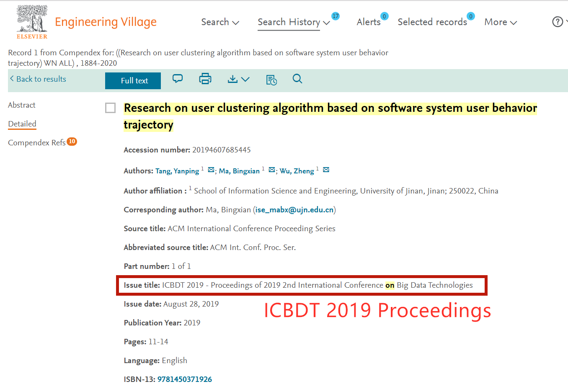Open author link Wu, Zheng

coord(297,171)
